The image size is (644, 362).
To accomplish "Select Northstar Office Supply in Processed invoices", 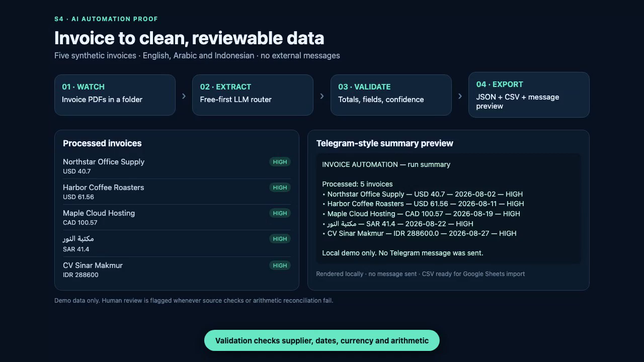I will point(104,162).
